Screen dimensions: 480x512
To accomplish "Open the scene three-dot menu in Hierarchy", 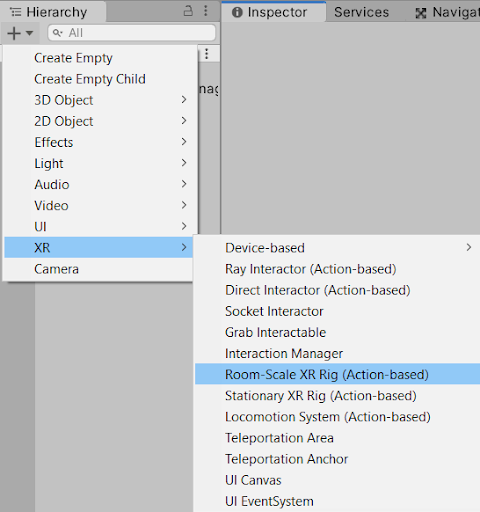I will click(207, 54).
